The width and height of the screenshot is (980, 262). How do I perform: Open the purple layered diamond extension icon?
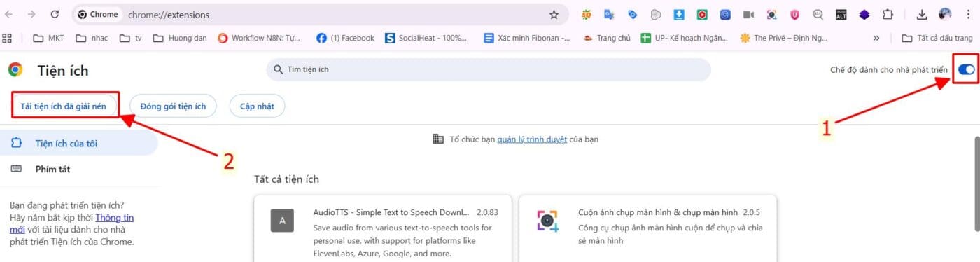[x=864, y=14]
